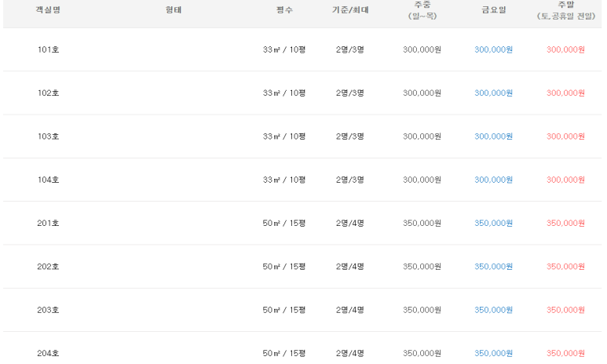The image size is (607, 364).
Task: Click the 평수 column header
Action: (x=284, y=9)
